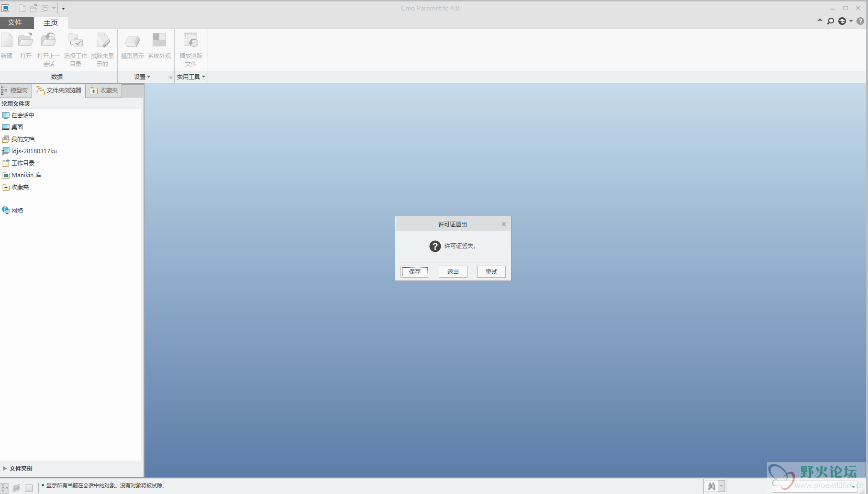Open dropdown beside binoculars search tool
Screen dimensions: 868x494
click(x=721, y=486)
